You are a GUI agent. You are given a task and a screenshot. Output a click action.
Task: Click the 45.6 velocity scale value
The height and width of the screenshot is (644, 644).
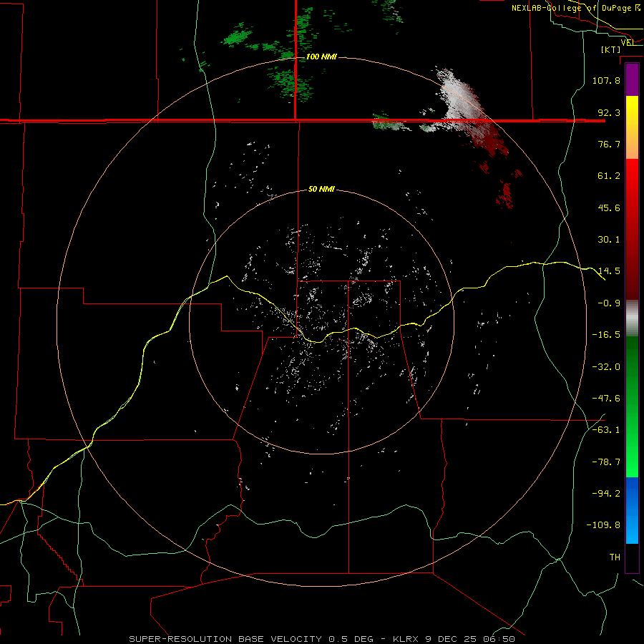click(609, 208)
